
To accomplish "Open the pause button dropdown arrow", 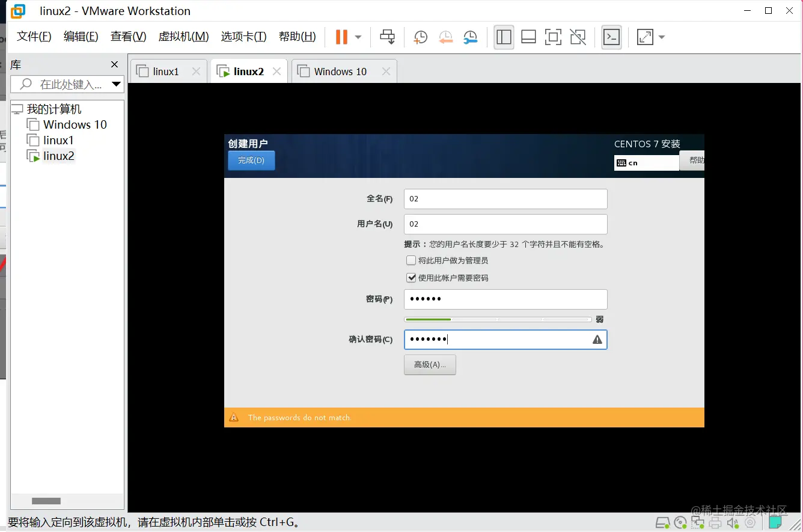I will click(357, 37).
